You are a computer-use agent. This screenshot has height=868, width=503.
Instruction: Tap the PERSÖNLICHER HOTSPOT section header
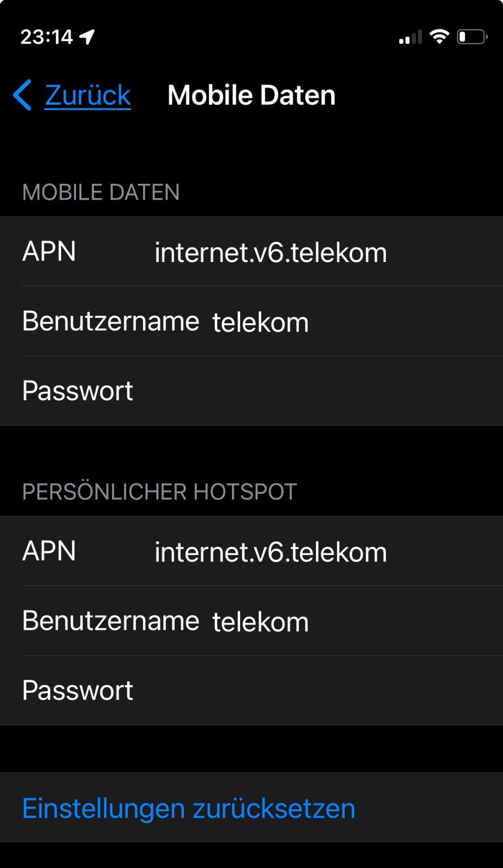click(159, 492)
